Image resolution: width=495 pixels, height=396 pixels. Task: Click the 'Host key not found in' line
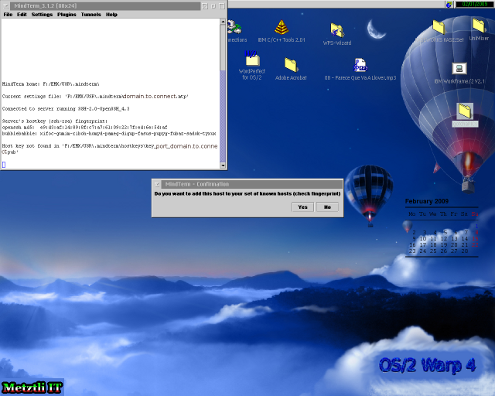pos(110,146)
